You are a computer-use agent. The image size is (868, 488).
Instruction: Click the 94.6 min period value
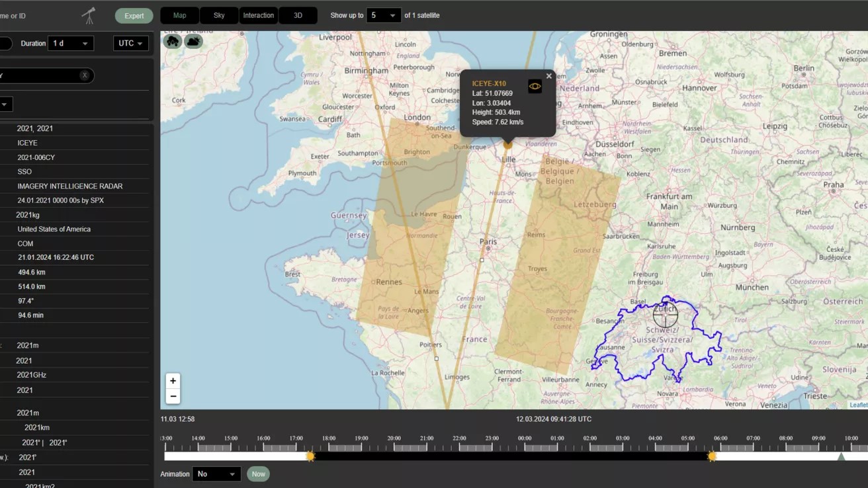[x=31, y=315]
